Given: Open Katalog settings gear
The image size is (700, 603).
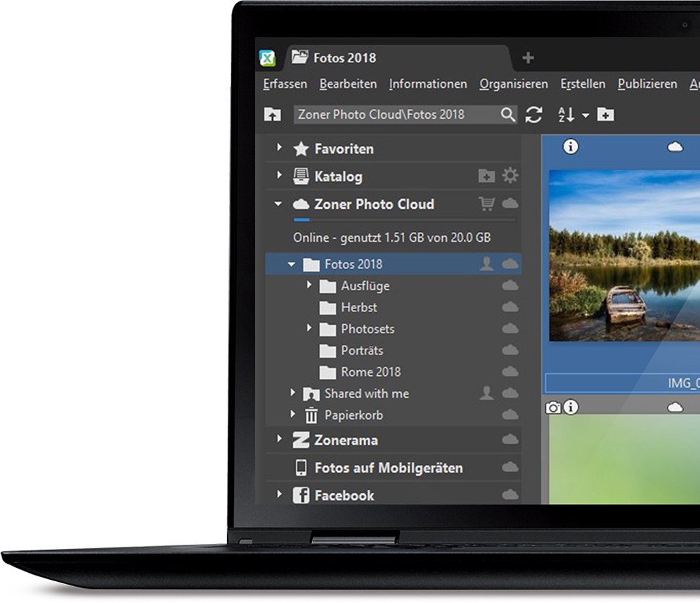Looking at the screenshot, I should (510, 176).
